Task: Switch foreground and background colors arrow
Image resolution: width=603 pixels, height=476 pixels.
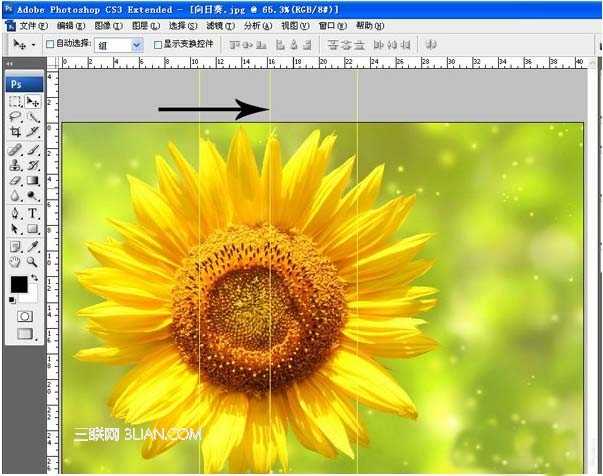Action: 34,278
